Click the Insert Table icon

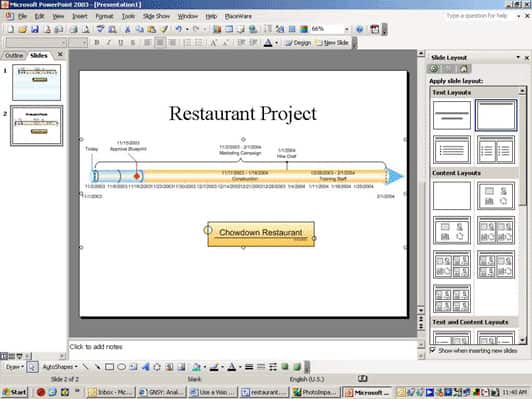(229, 29)
